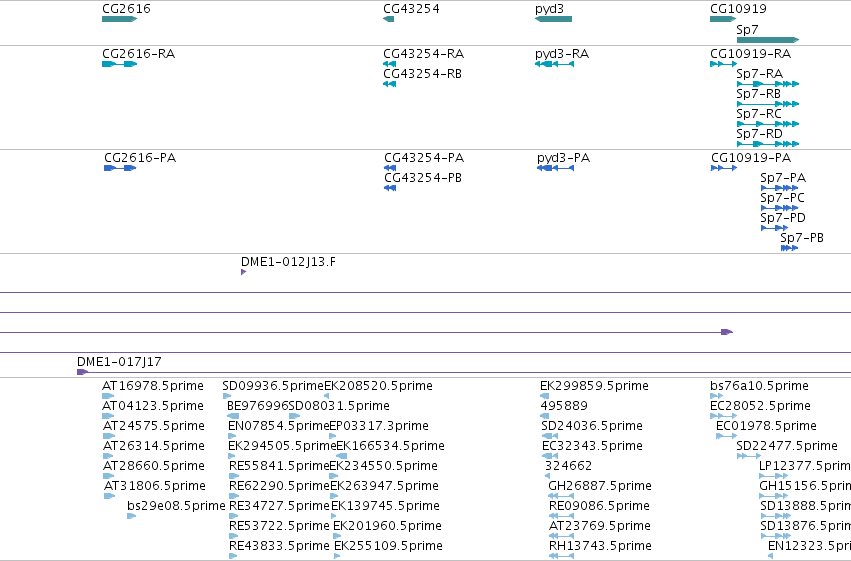Open EST RE43833.5prime

(233, 556)
